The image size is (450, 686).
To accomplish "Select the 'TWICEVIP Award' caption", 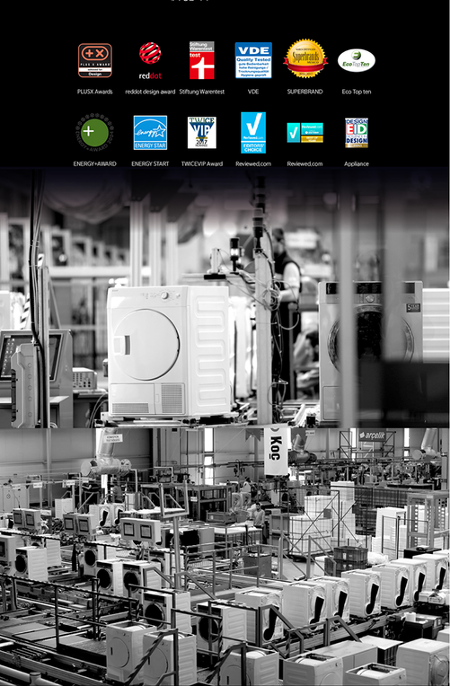I will [202, 164].
